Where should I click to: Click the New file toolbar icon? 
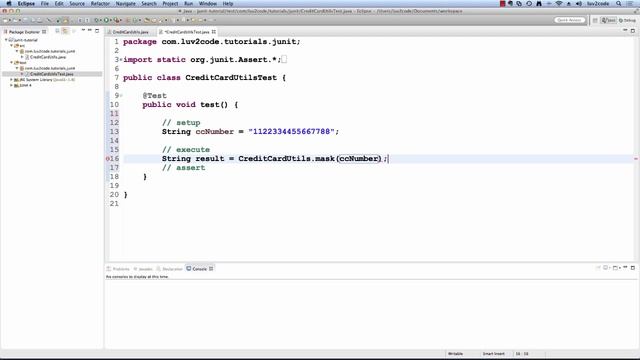pyautogui.click(x=5, y=20)
